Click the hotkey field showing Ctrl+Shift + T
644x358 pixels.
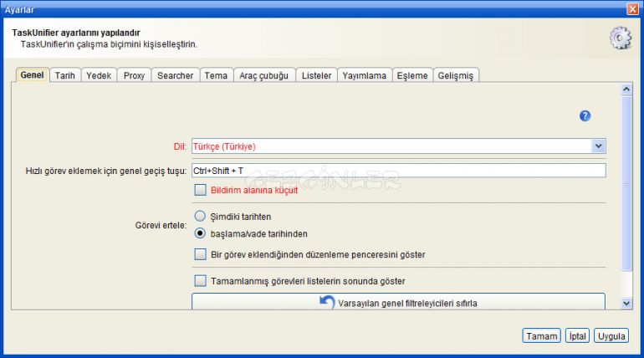(x=398, y=171)
